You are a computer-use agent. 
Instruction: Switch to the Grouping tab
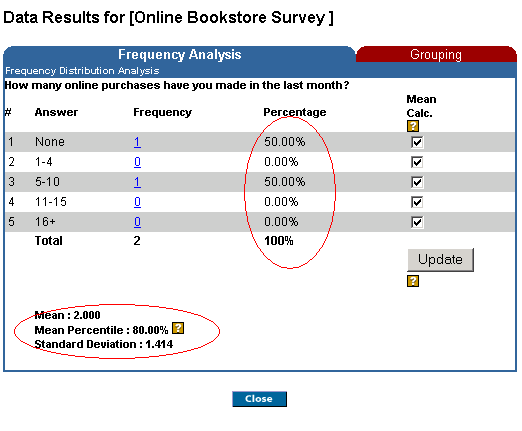pos(436,54)
